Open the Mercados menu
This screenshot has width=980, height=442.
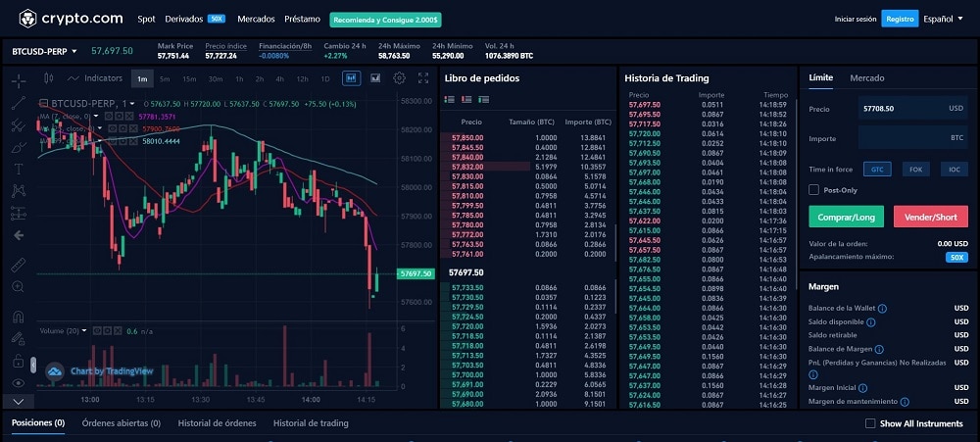pos(256,19)
